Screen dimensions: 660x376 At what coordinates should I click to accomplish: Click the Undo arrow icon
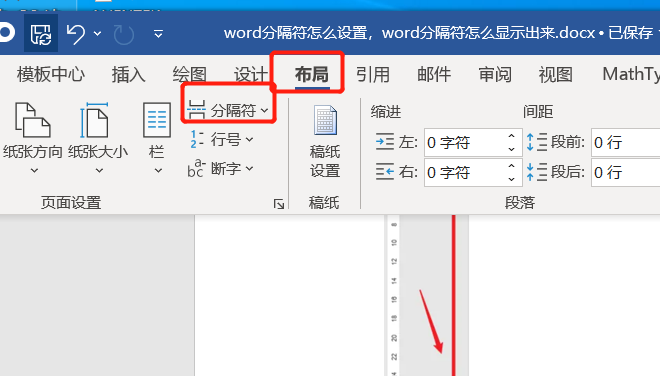point(76,34)
